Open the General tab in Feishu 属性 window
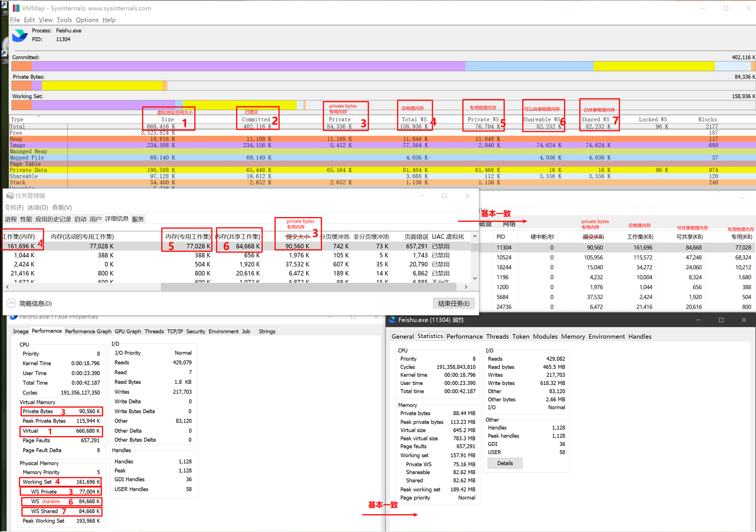This screenshot has height=532, width=756. point(402,336)
